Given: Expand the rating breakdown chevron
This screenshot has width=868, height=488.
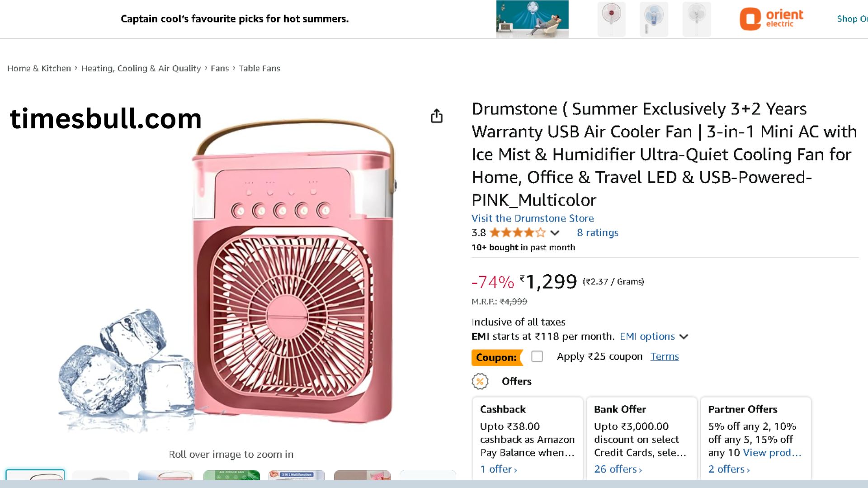Looking at the screenshot, I should (x=555, y=233).
